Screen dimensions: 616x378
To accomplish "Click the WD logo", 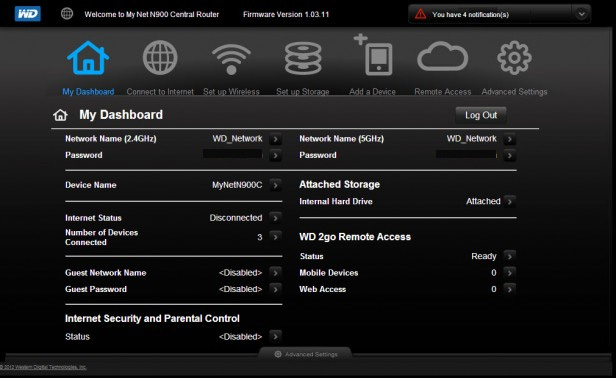I will [28, 14].
